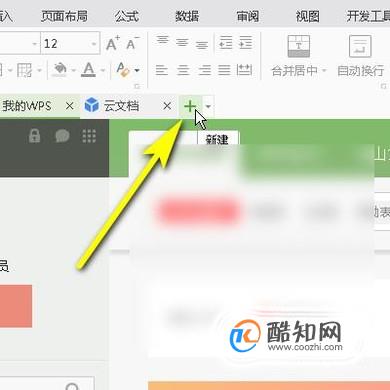Viewport: 390px width, 390px height.
Task: Click the green plus new tab button
Action: click(190, 106)
